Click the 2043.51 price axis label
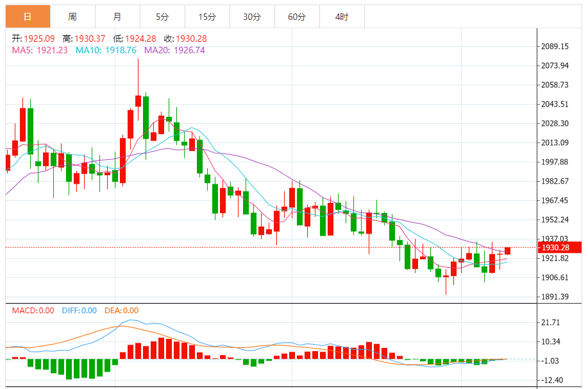The height and width of the screenshot is (389, 588). (x=555, y=104)
